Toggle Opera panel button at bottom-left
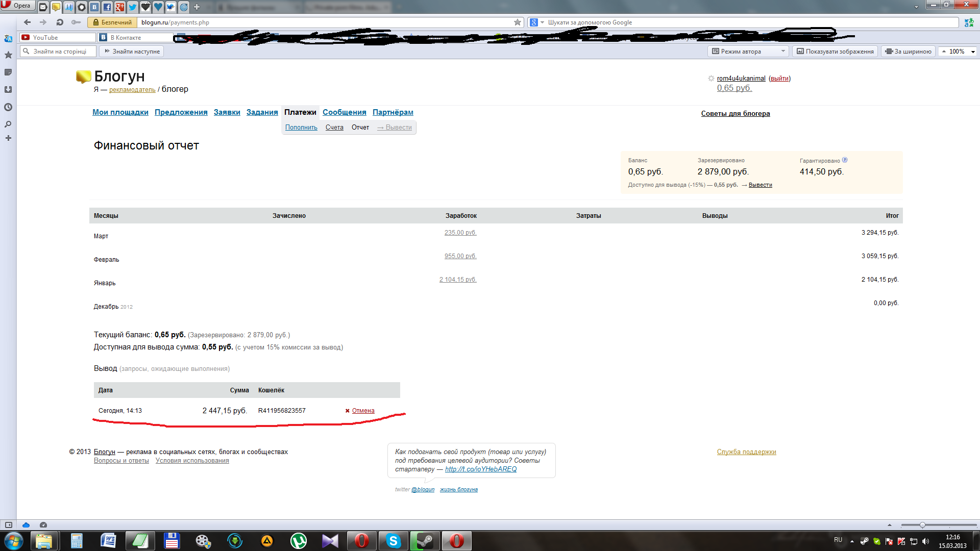Viewport: 980px width, 551px height. [9, 525]
